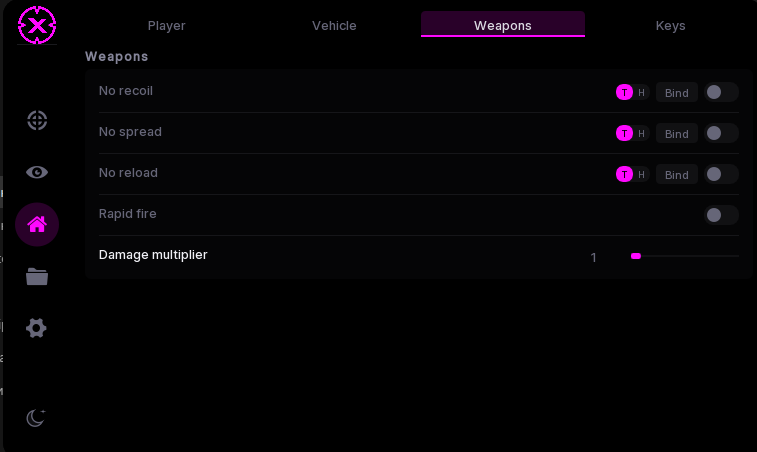Screen dimensions: 757x452
Task: Click Bind button for No recoil
Action: click(x=677, y=93)
